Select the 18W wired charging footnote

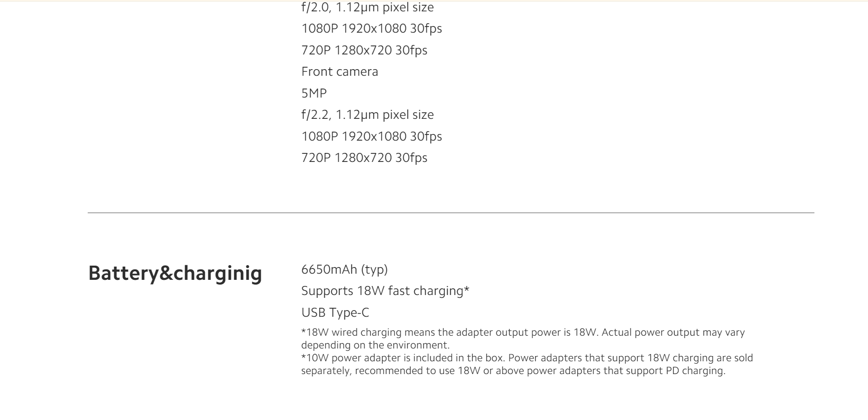tap(523, 339)
